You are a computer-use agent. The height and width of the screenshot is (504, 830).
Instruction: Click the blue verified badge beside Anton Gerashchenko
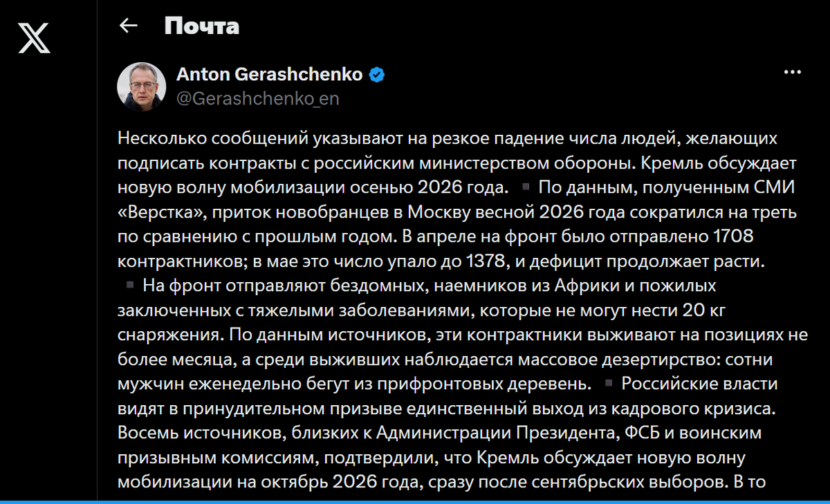click(376, 75)
